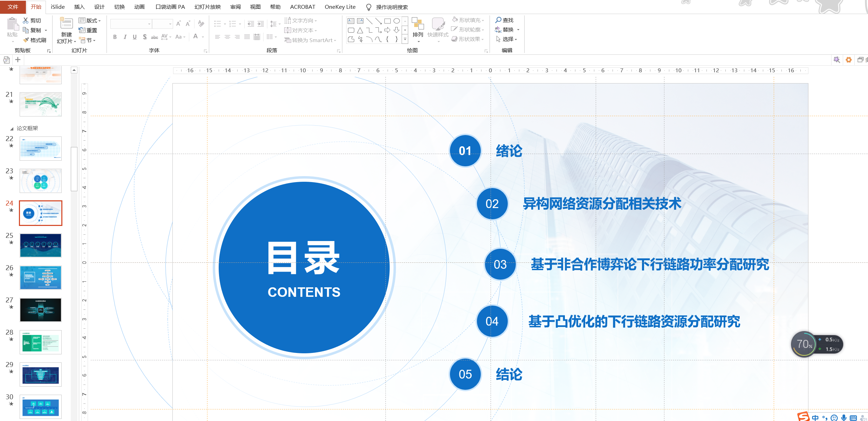Viewport: 868px width, 421px height.
Task: Choose the freeform scribble shape
Action: coord(360,39)
